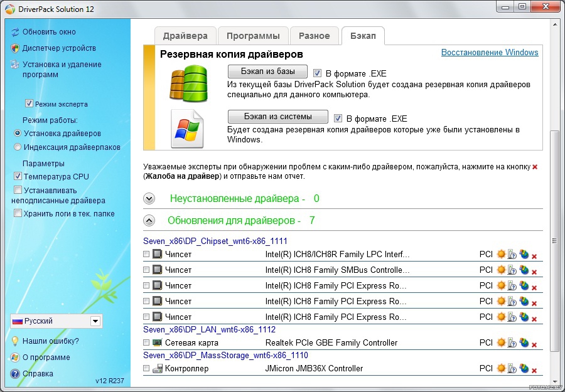Show device info icon for LPC Interface row
This screenshot has height=392, width=565.
512,255
